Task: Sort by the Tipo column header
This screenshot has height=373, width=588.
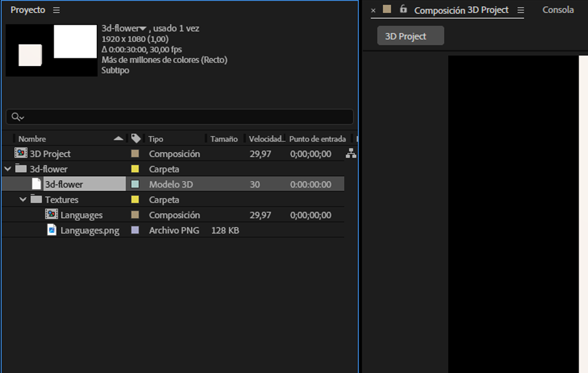Action: [x=156, y=139]
